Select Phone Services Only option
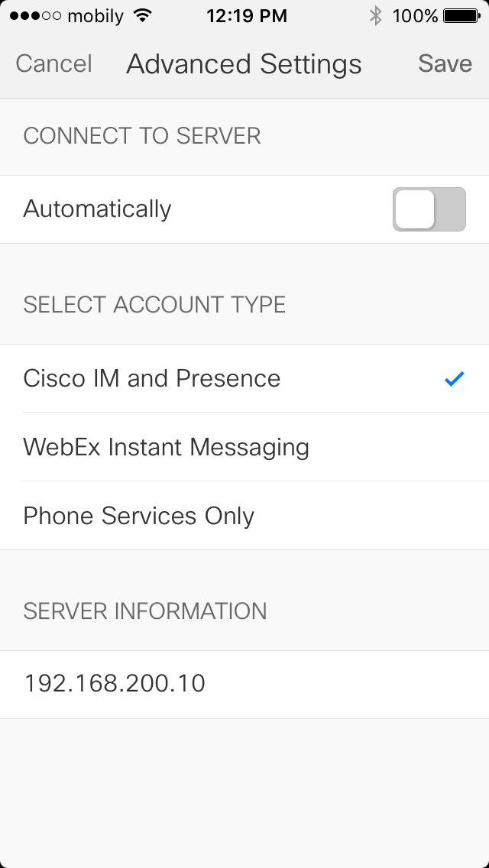The width and height of the screenshot is (489, 868). [x=139, y=516]
